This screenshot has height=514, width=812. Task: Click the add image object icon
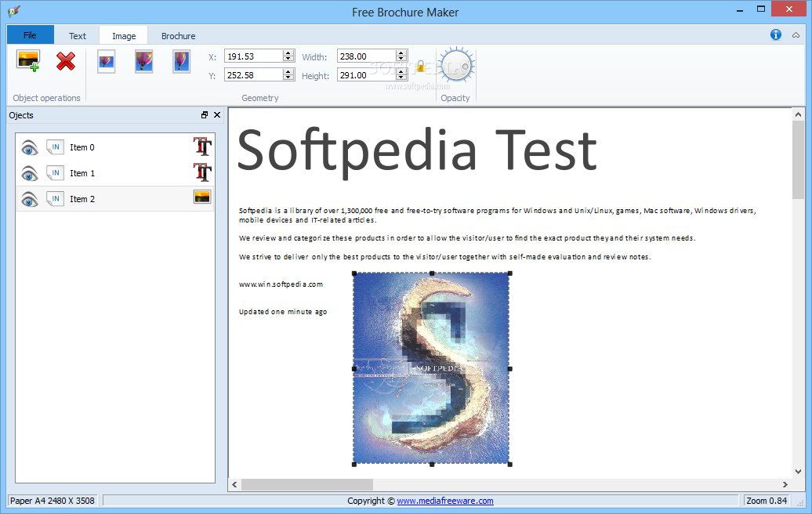coord(28,61)
